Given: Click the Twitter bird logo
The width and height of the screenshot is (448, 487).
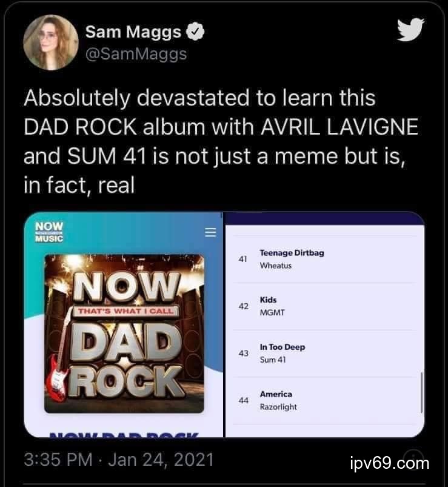Looking at the screenshot, I should tap(411, 30).
